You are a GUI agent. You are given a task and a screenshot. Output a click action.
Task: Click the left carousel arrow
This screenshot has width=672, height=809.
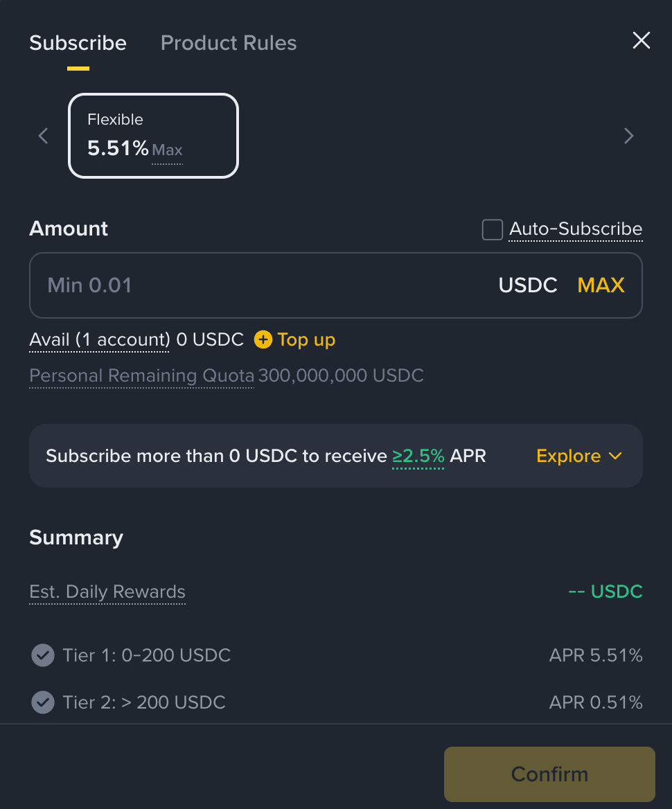[x=44, y=136]
